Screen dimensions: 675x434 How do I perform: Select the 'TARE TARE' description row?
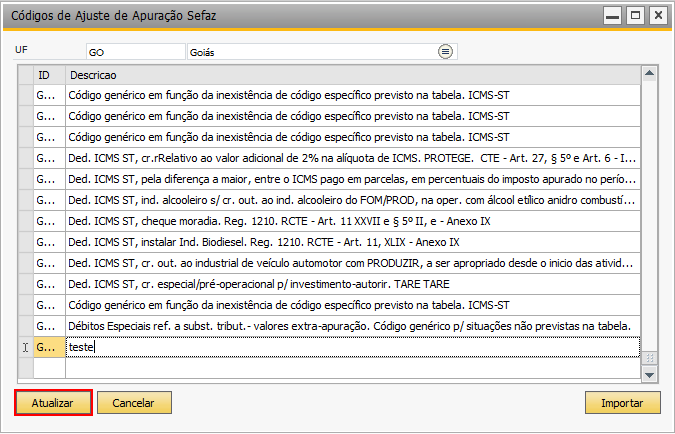coord(353,284)
